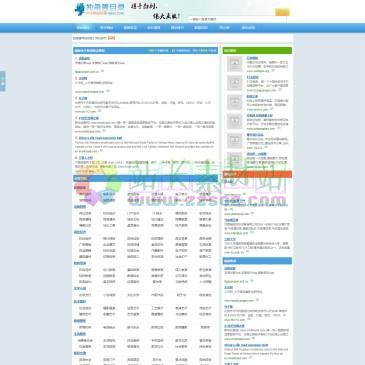
Task: Click the yellow search button
Action: (x=282, y=12)
